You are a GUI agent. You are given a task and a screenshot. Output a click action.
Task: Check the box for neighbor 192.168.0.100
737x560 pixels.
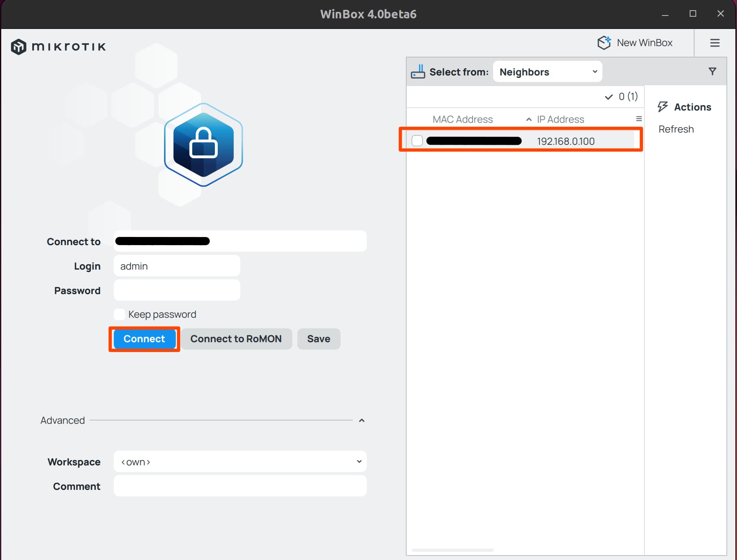pos(417,141)
